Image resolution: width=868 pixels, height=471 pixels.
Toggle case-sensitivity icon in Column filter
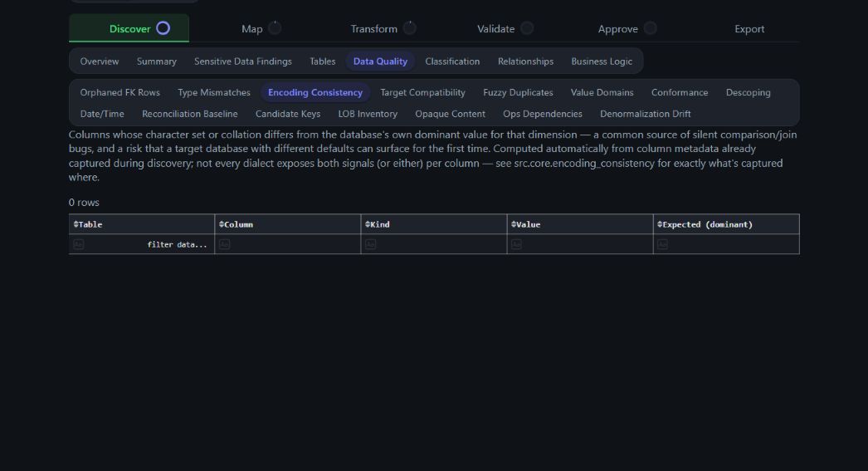click(x=224, y=244)
